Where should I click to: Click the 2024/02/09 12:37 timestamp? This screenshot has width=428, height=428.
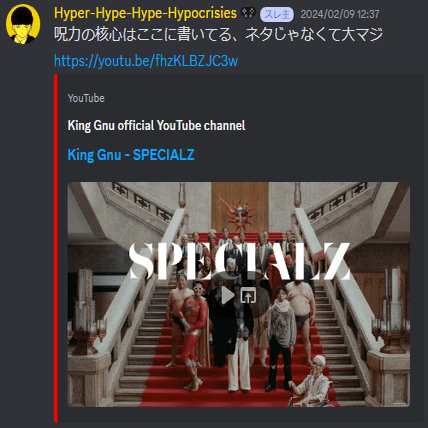tap(340, 14)
